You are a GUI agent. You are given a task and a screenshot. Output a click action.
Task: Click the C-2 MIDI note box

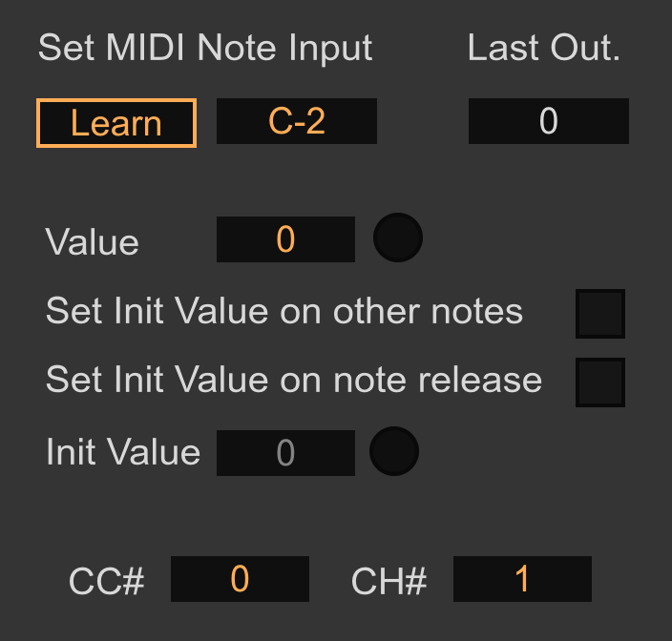tap(297, 122)
